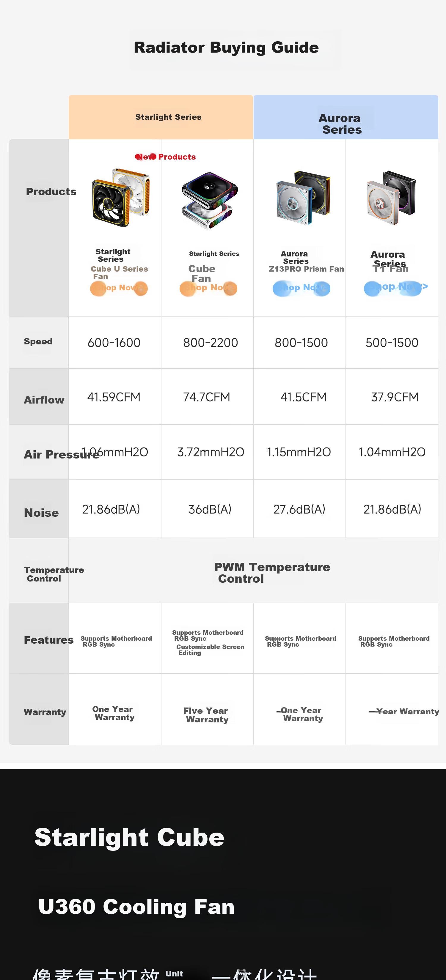Screen dimensions: 446x980
Task: Click the Starlight Cube U Series fan image
Action: pyautogui.click(x=121, y=198)
